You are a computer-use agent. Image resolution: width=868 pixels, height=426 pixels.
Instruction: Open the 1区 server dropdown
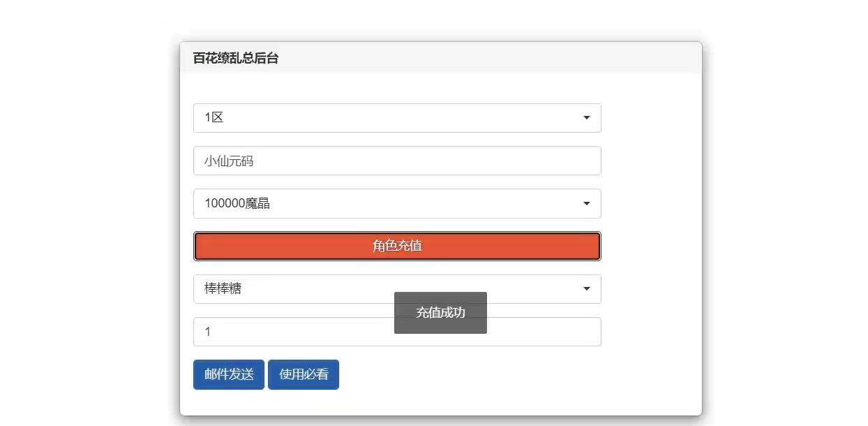tap(397, 118)
